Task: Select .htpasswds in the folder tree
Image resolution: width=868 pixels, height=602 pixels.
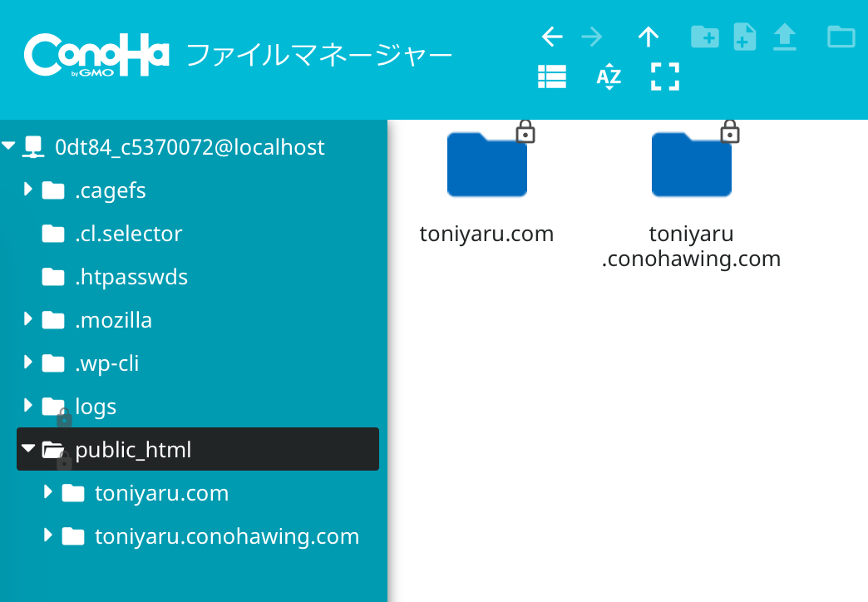Action: click(x=131, y=277)
